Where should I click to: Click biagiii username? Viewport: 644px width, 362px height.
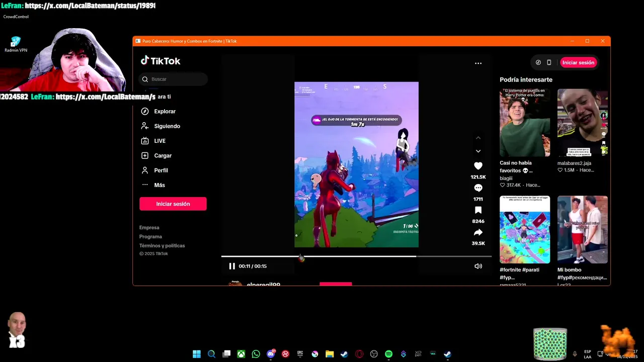(x=506, y=178)
